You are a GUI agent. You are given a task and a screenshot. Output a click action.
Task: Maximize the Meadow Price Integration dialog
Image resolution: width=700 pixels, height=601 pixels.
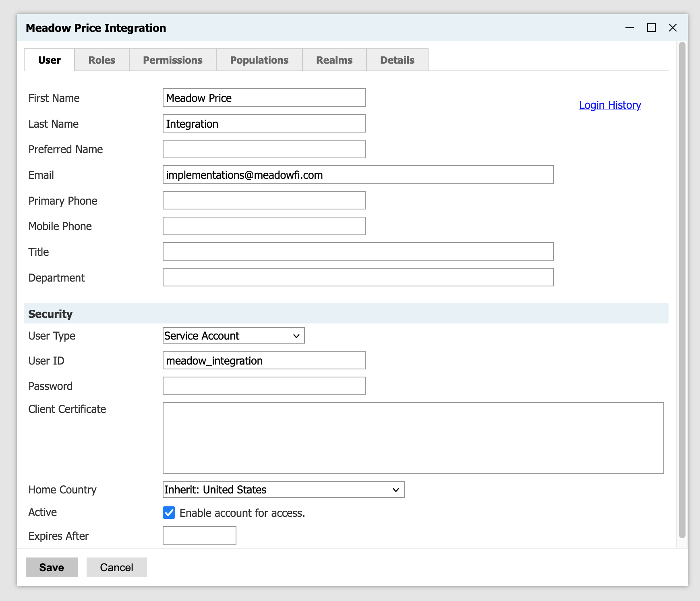pyautogui.click(x=651, y=28)
